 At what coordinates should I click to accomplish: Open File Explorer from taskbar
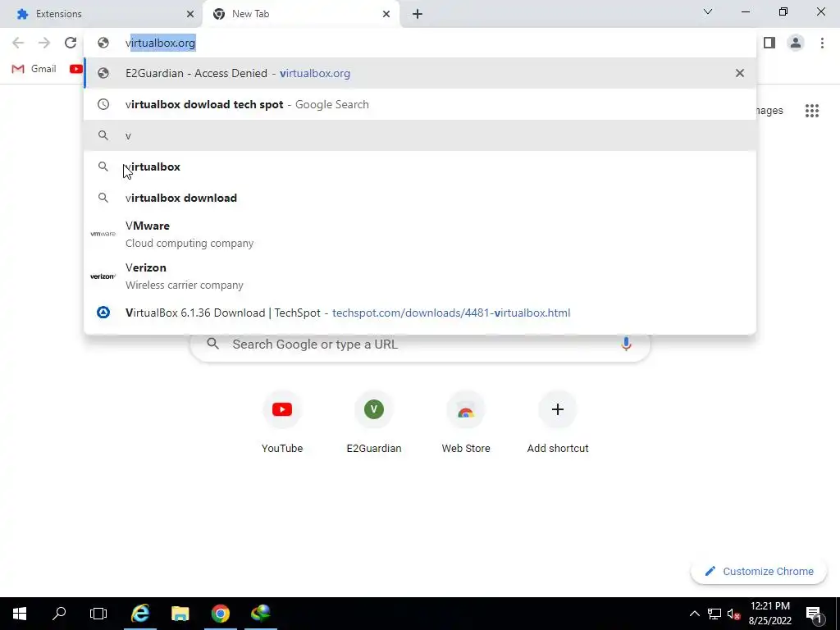click(180, 614)
